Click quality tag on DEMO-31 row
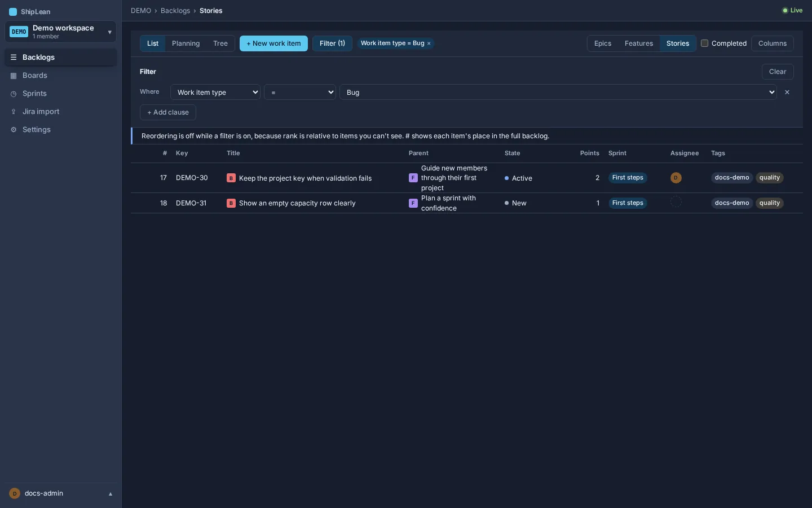Viewport: 812px width, 508px height. (x=770, y=203)
